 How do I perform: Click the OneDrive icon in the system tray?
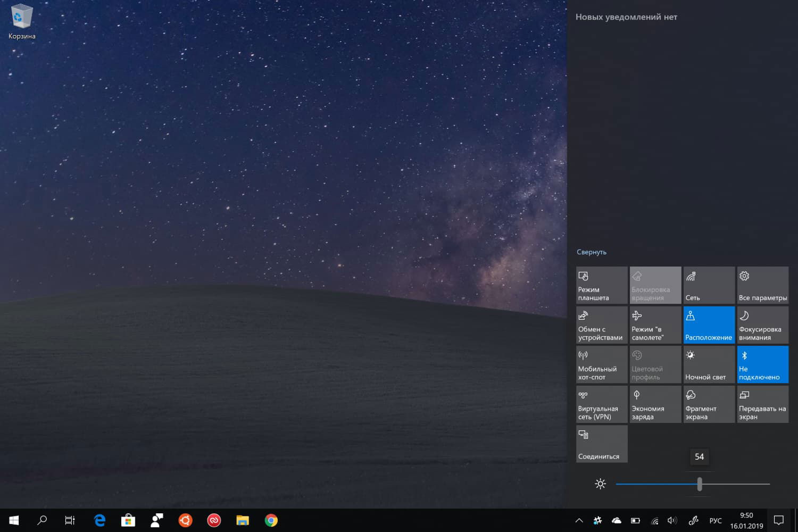[x=617, y=520]
